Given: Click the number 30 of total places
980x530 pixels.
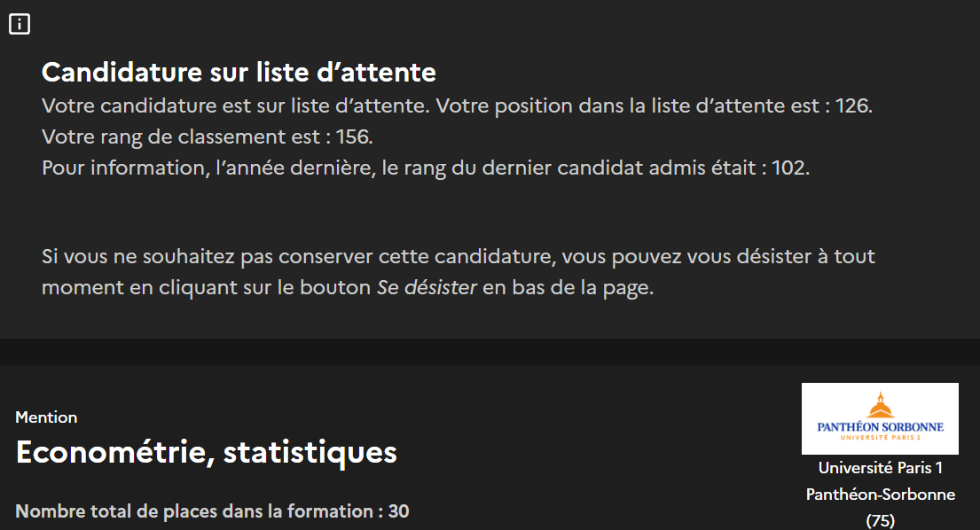Looking at the screenshot, I should click(x=398, y=511).
